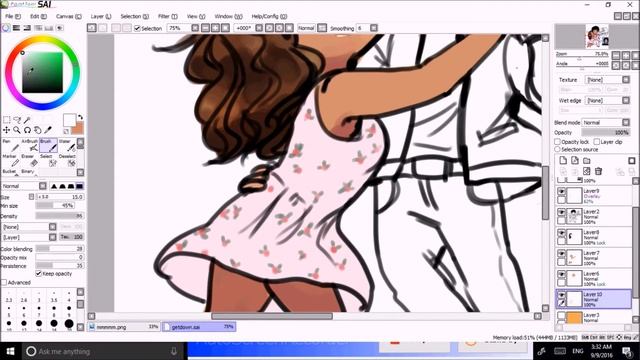Open the canvas zoom 75% dropdown
The width and height of the screenshot is (640, 360).
tap(195, 28)
